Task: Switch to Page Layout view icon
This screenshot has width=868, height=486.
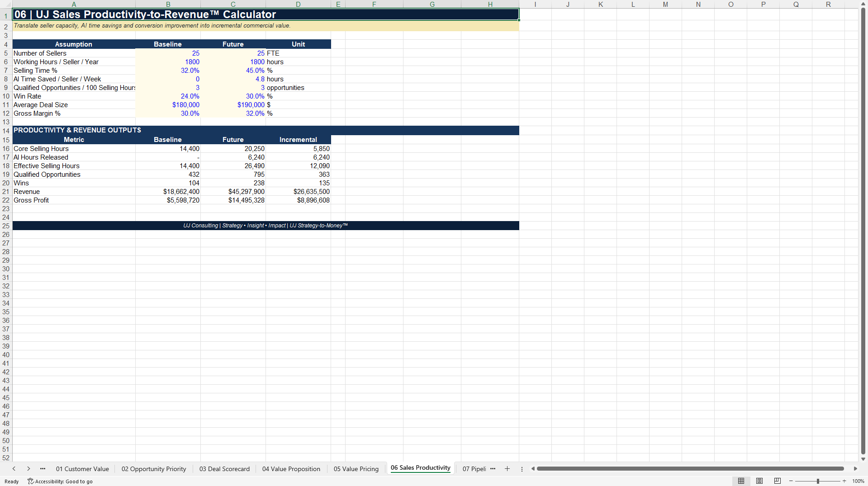Action: (759, 481)
